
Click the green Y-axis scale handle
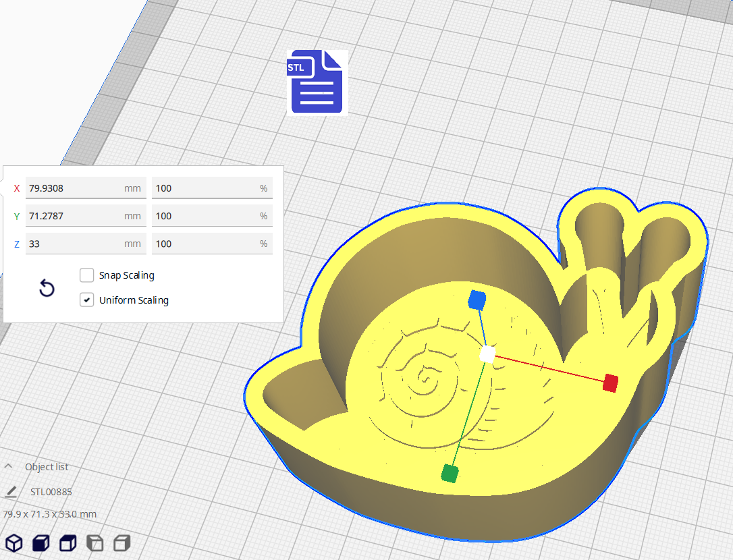450,474
